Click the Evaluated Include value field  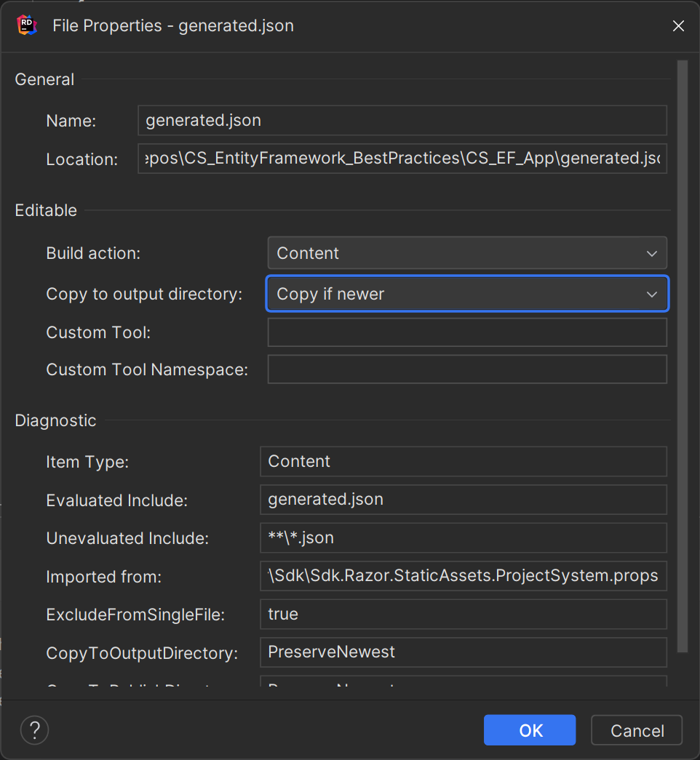(x=463, y=500)
